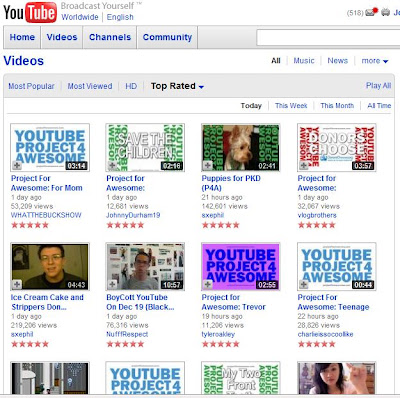Image resolution: width=400 pixels, height=398 pixels.
Task: Open the inbox envelope icon
Action: pos(371,13)
